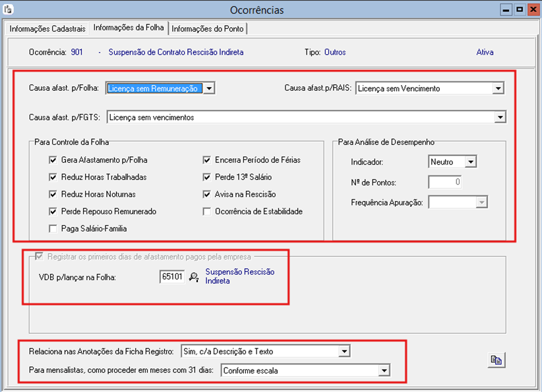
Task: Close the Ocorrências window
Action: coord(532,10)
